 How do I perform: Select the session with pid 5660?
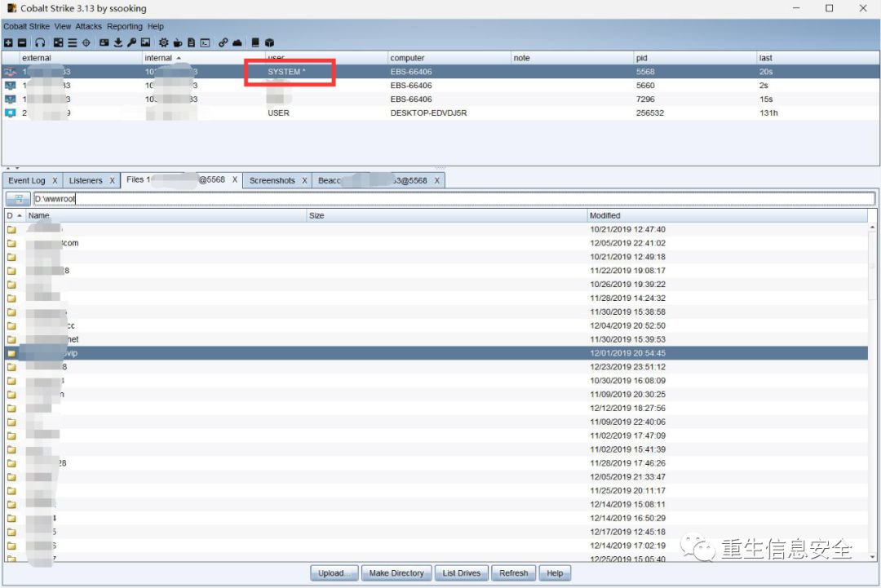(x=440, y=86)
